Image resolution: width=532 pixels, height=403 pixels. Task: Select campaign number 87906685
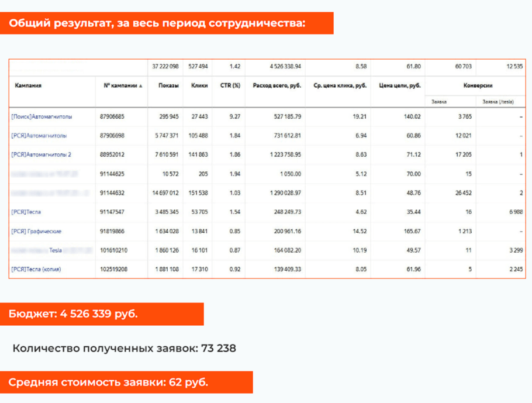click(112, 116)
